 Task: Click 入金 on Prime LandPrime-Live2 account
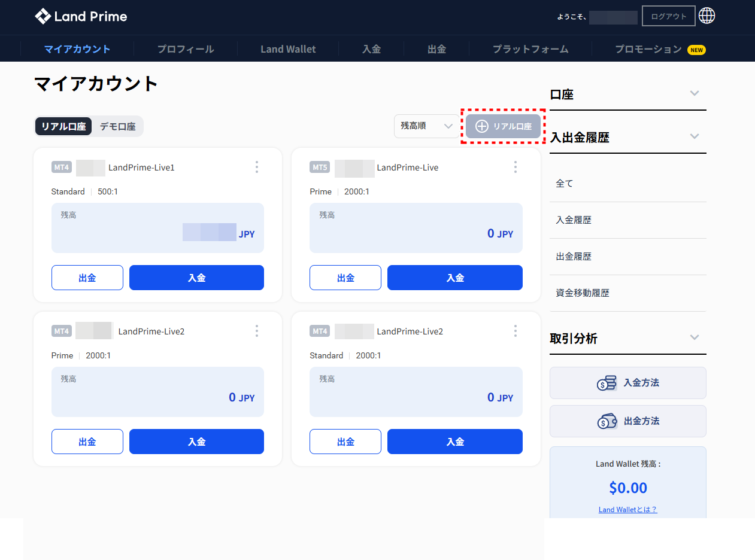(196, 442)
